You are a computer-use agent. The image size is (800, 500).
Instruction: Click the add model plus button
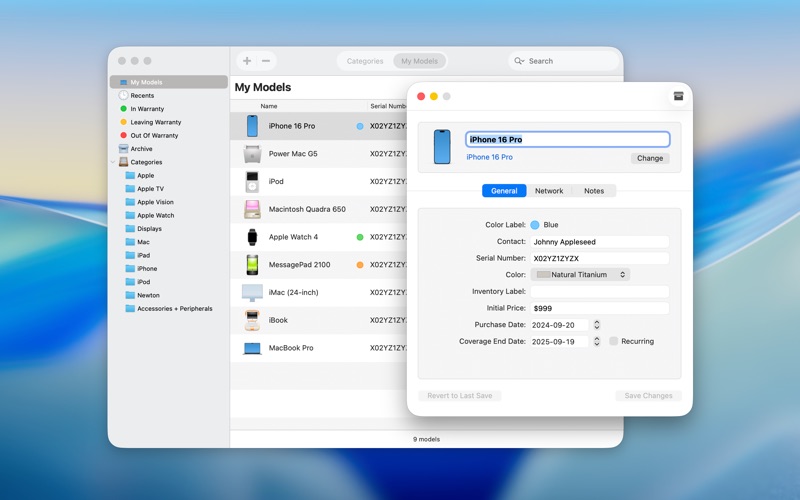tap(247, 61)
